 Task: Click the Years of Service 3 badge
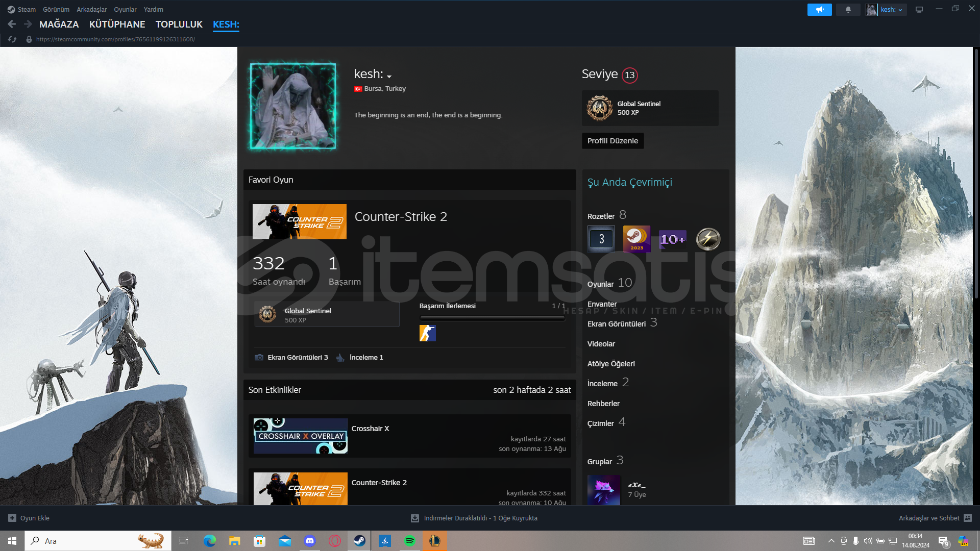tap(601, 239)
